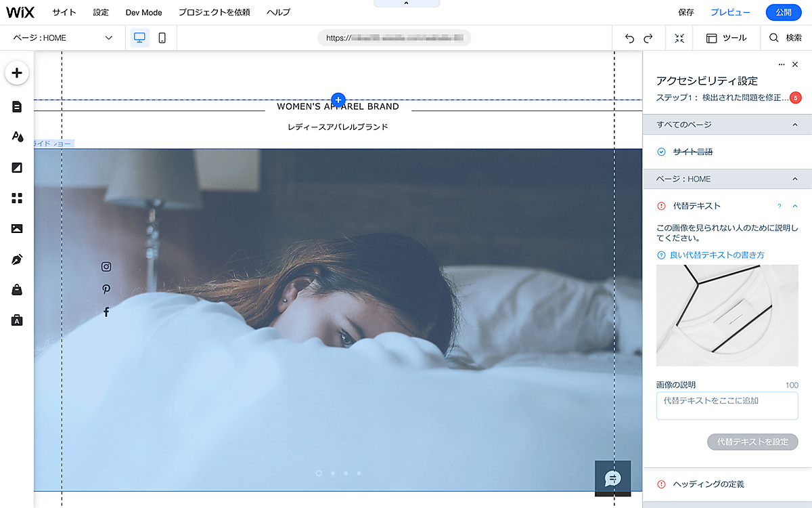Viewport: 812px width, 508px height.
Task: Click the 画像の説明 alt text field
Action: pos(727,406)
